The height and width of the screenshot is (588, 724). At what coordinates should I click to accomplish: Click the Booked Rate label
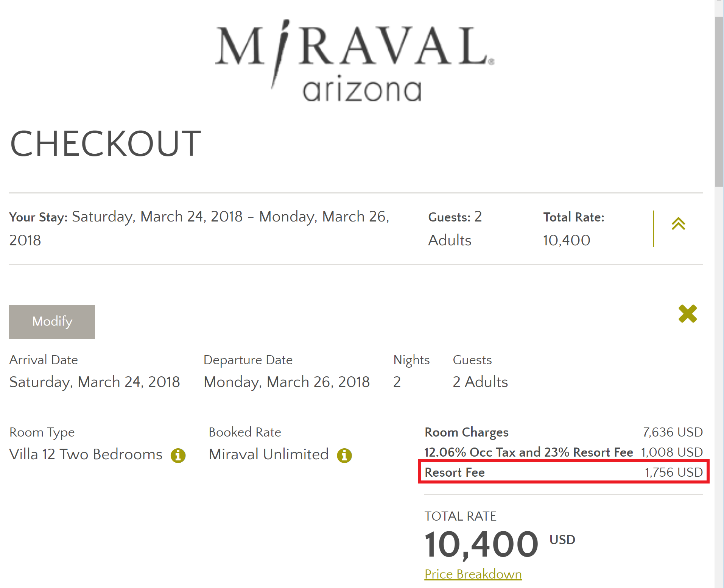245,432
